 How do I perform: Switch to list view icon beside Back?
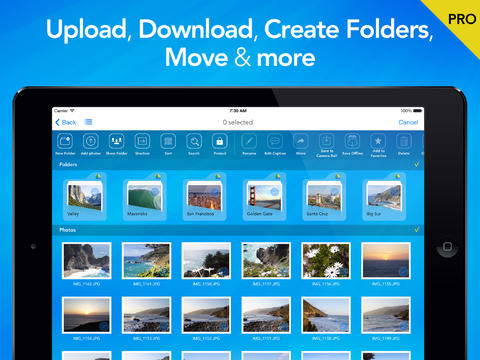click(x=88, y=122)
